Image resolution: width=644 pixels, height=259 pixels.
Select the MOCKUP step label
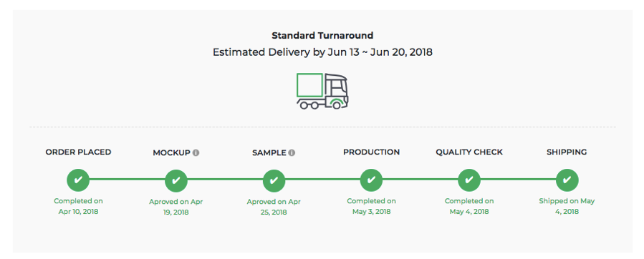(x=172, y=152)
